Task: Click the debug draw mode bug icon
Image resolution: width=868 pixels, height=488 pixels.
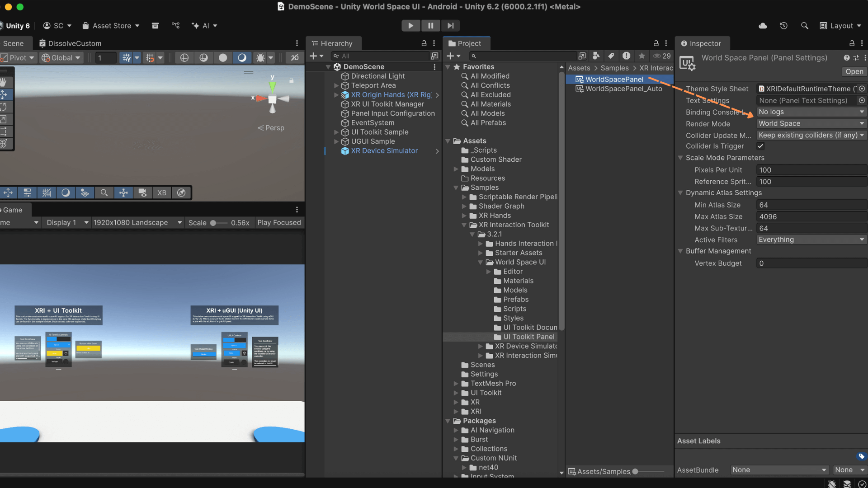Action: [x=260, y=57]
